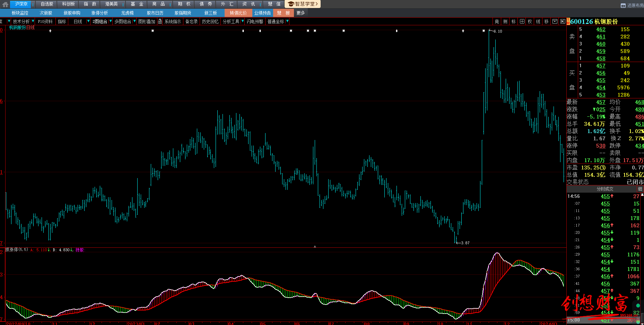Expand the 分析工具 dropdown arrow
Viewport: 644px width, 325px height.
click(x=243, y=21)
